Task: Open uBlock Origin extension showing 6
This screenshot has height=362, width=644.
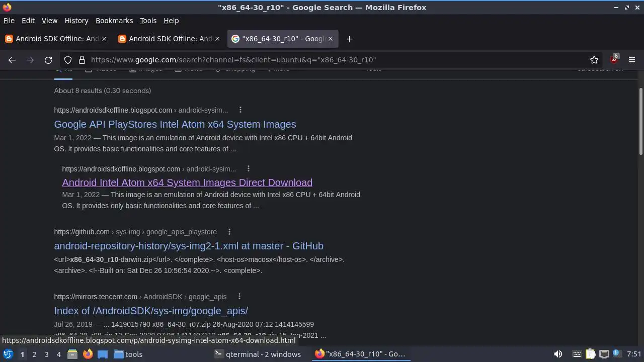Action: pyautogui.click(x=614, y=59)
